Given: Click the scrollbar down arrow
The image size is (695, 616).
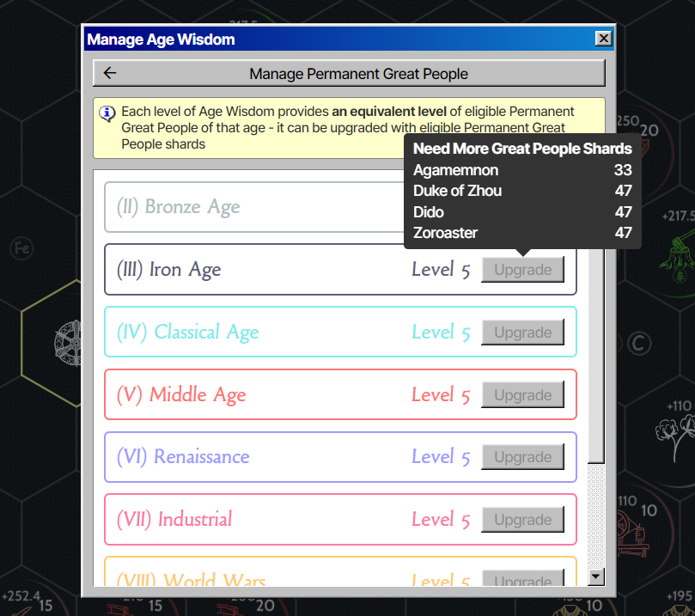Looking at the screenshot, I should [595, 576].
